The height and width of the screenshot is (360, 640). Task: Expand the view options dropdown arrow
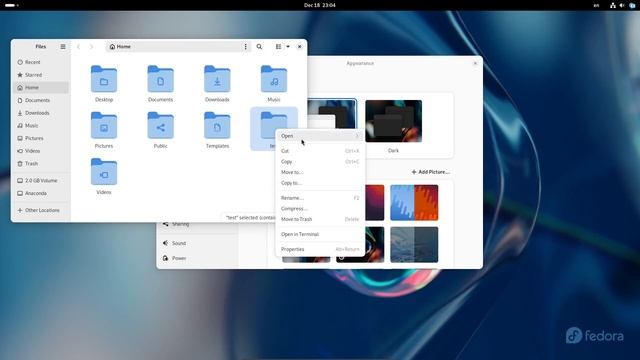pos(288,47)
